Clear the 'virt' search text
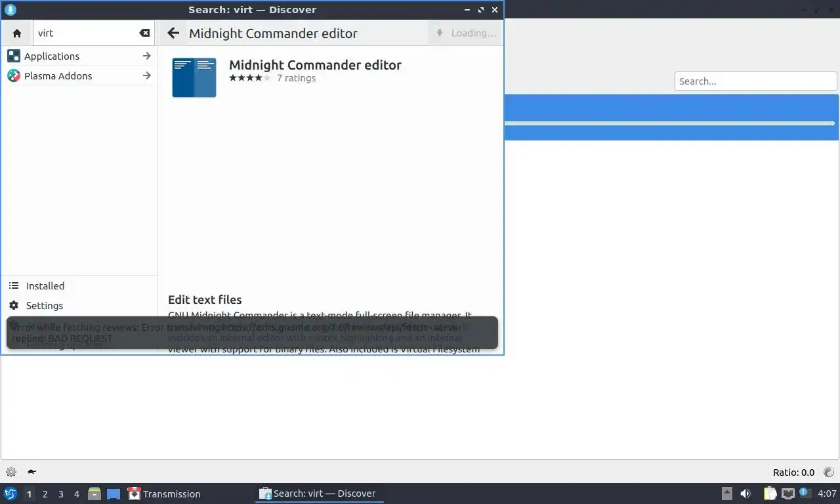This screenshot has height=504, width=840. click(144, 33)
